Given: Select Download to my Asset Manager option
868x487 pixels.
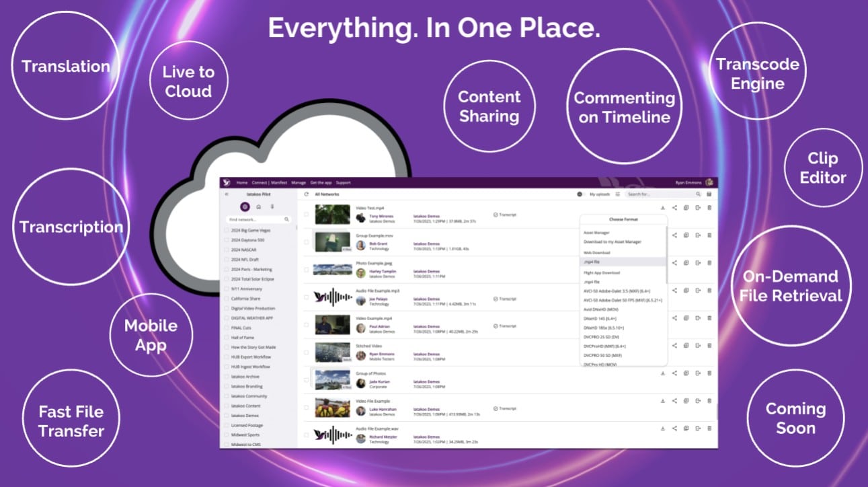Looking at the screenshot, I should 613,241.
